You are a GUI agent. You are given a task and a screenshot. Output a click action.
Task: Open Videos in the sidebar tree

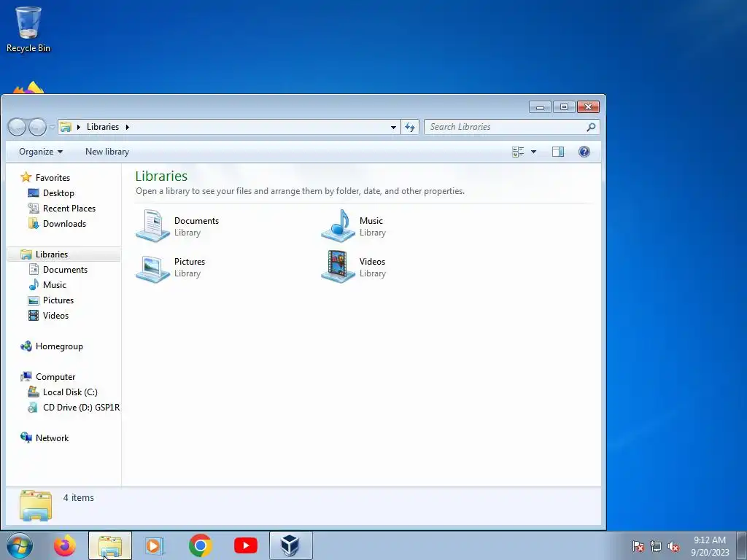55,315
